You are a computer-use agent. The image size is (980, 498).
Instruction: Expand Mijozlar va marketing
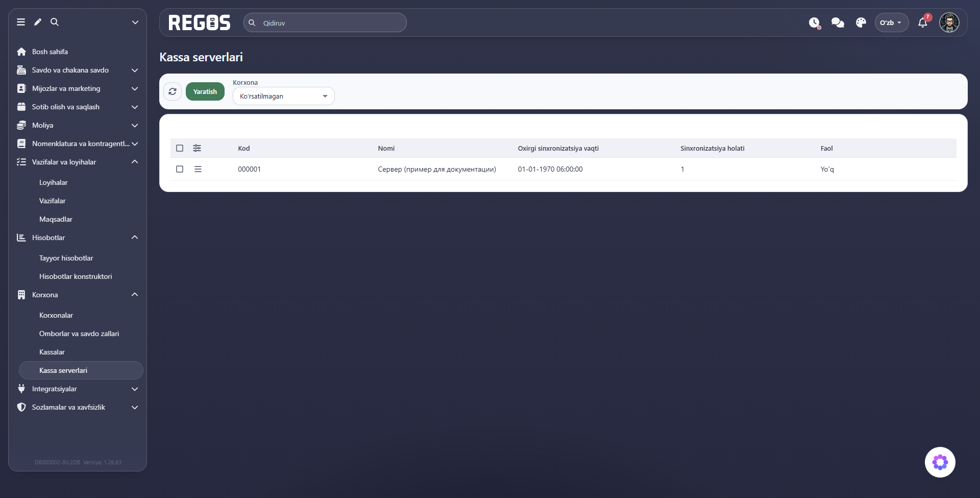pyautogui.click(x=78, y=88)
